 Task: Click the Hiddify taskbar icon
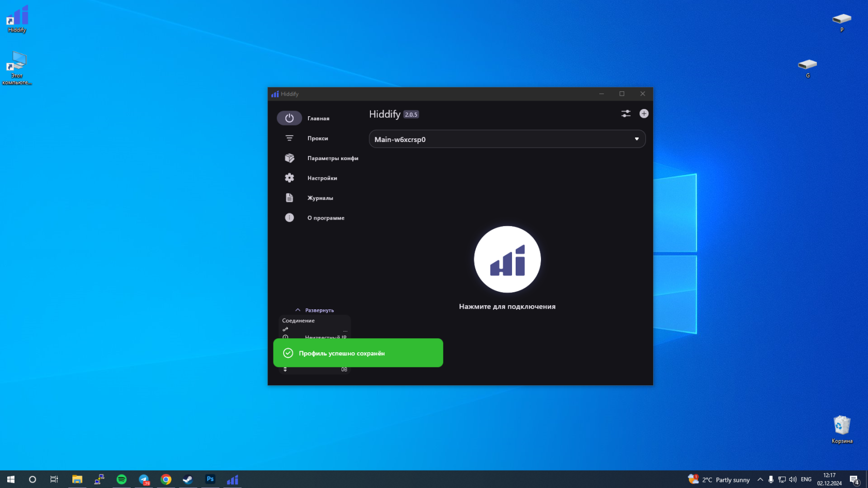pos(233,479)
